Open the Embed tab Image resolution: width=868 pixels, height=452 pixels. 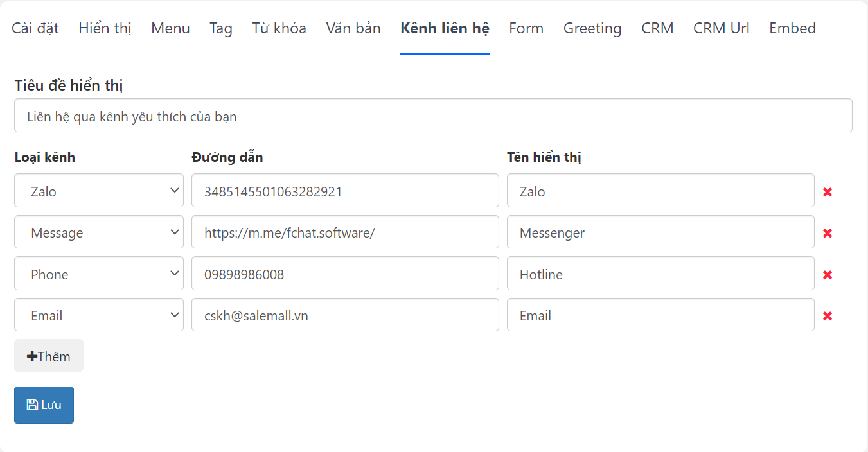(x=793, y=28)
